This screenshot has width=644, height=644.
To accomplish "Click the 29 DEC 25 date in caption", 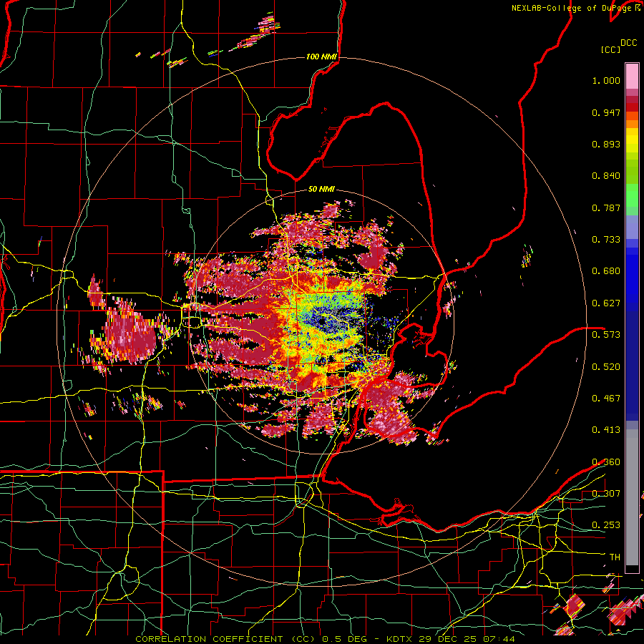I will pyautogui.click(x=449, y=639).
